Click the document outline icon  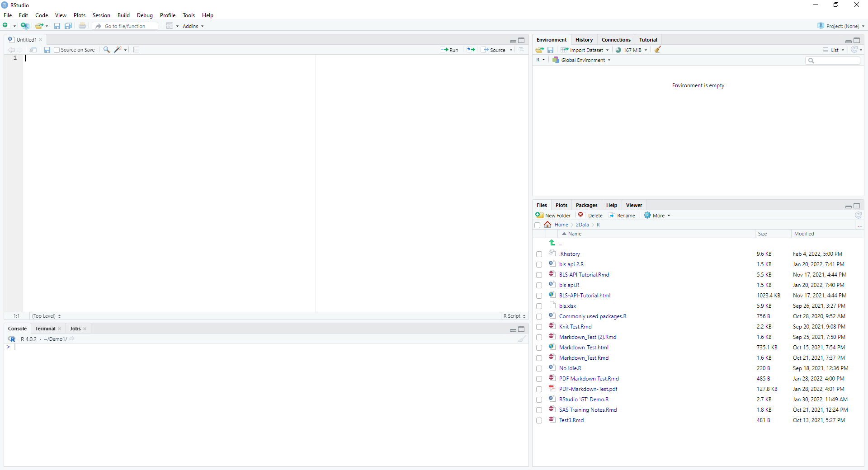coord(522,50)
